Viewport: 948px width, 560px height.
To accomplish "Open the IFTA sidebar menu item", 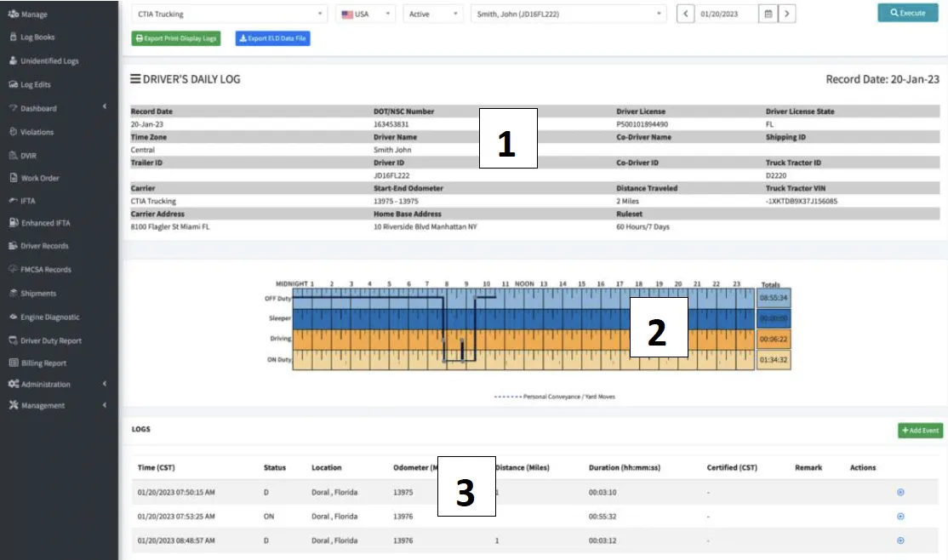I will (27, 201).
